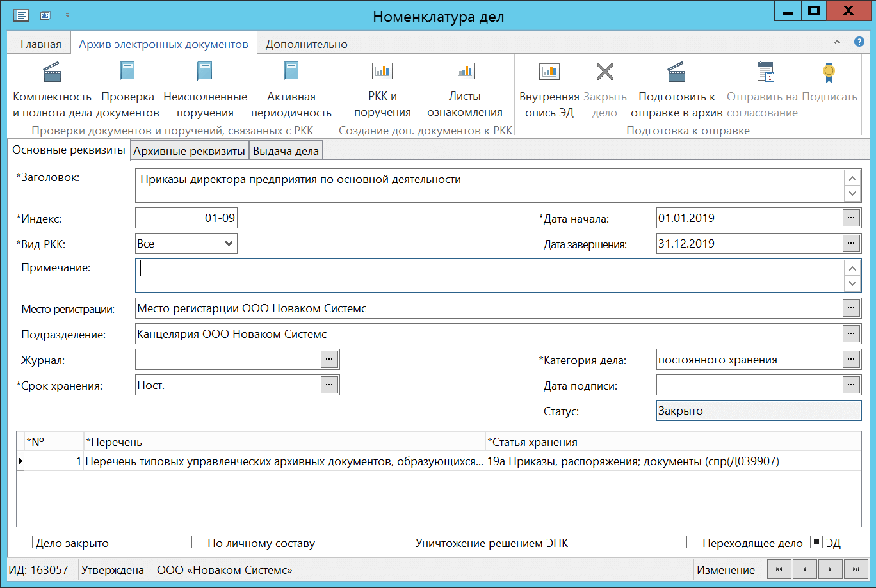Toggle the Переходящее дело checkbox
The image size is (876, 588).
693,543
